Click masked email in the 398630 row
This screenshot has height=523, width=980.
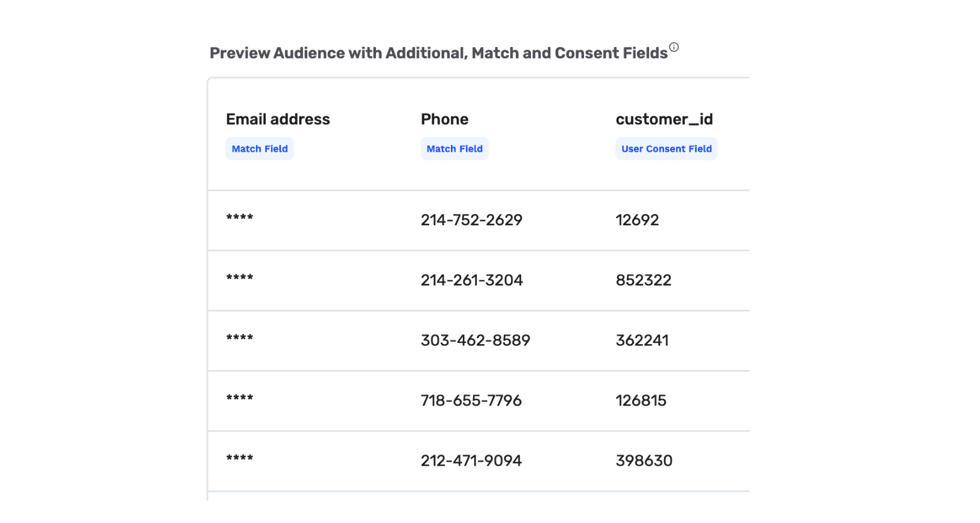pyautogui.click(x=239, y=459)
